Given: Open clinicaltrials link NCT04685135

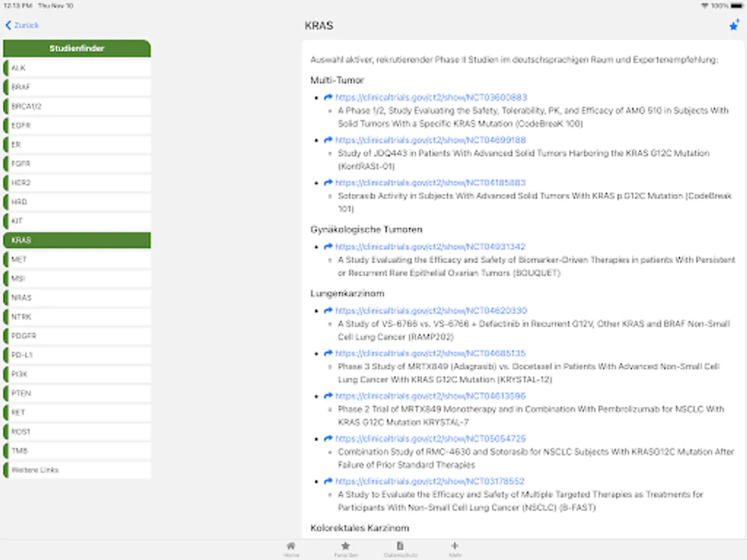Looking at the screenshot, I should (x=430, y=353).
